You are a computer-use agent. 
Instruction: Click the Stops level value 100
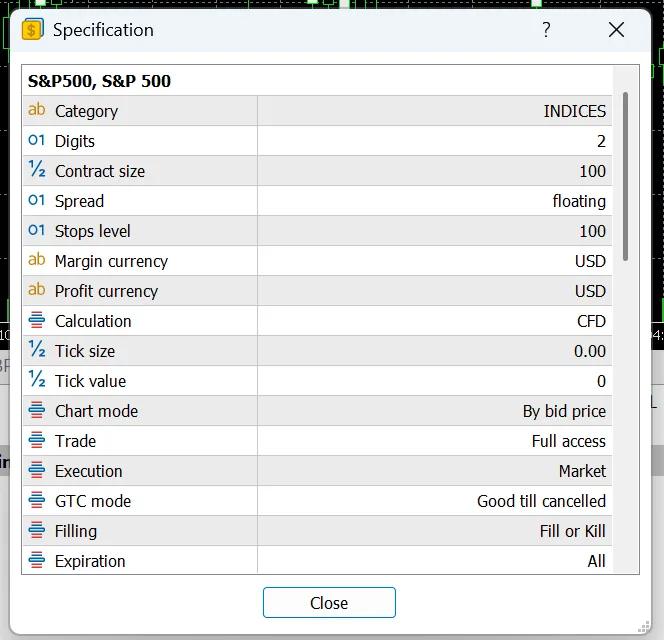coord(592,231)
